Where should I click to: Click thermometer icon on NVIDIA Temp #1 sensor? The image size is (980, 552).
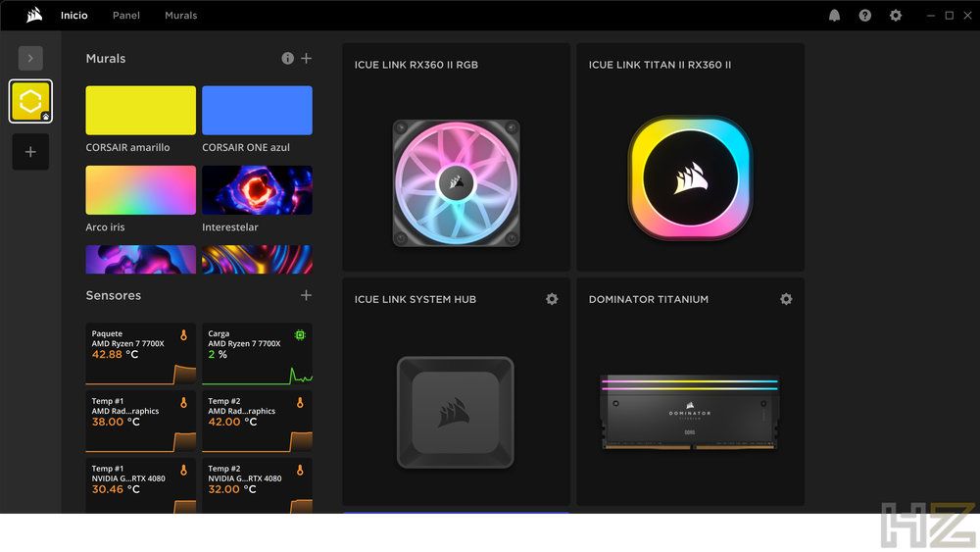(x=184, y=470)
